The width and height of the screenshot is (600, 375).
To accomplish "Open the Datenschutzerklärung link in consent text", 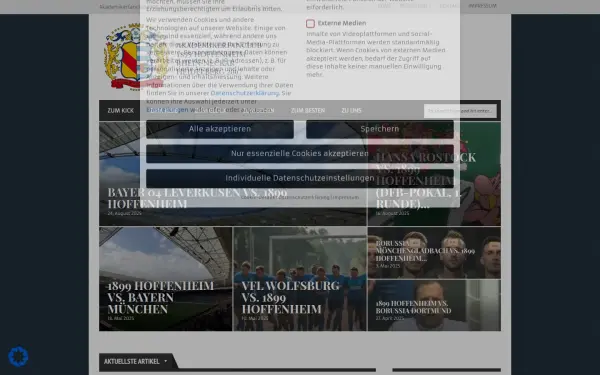I will coord(245,93).
